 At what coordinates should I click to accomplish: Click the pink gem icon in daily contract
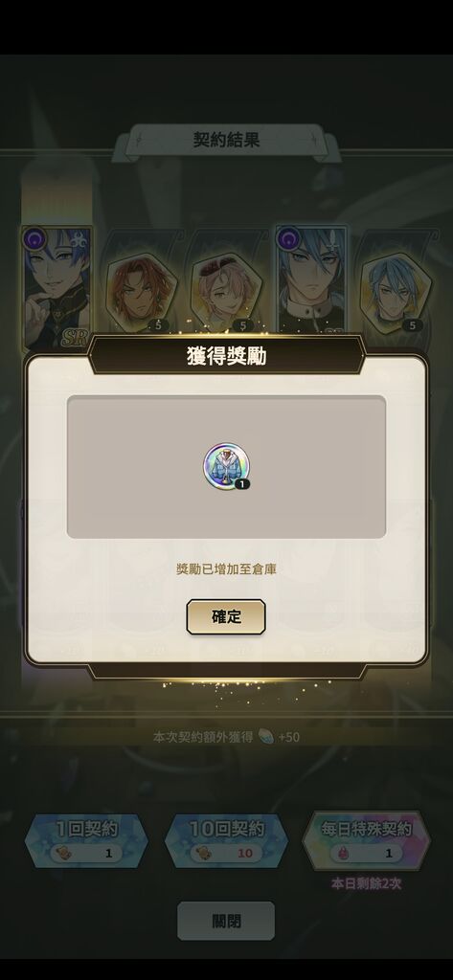[x=343, y=853]
